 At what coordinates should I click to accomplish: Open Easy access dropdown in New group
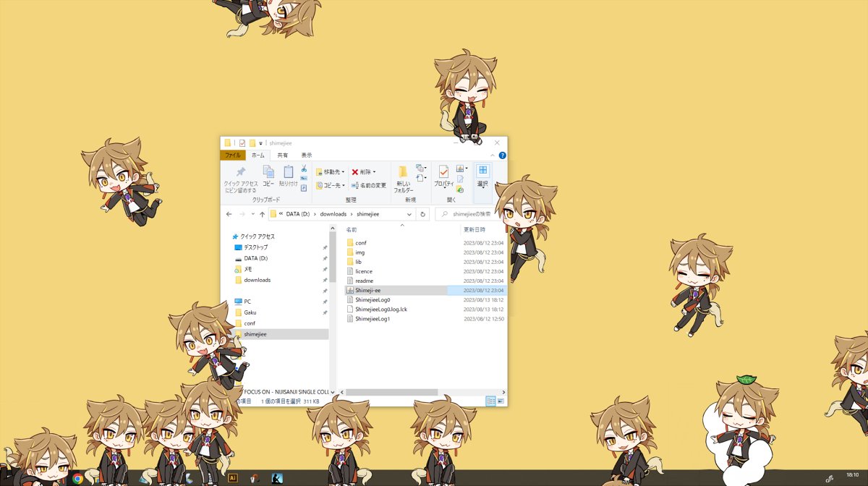click(x=421, y=178)
